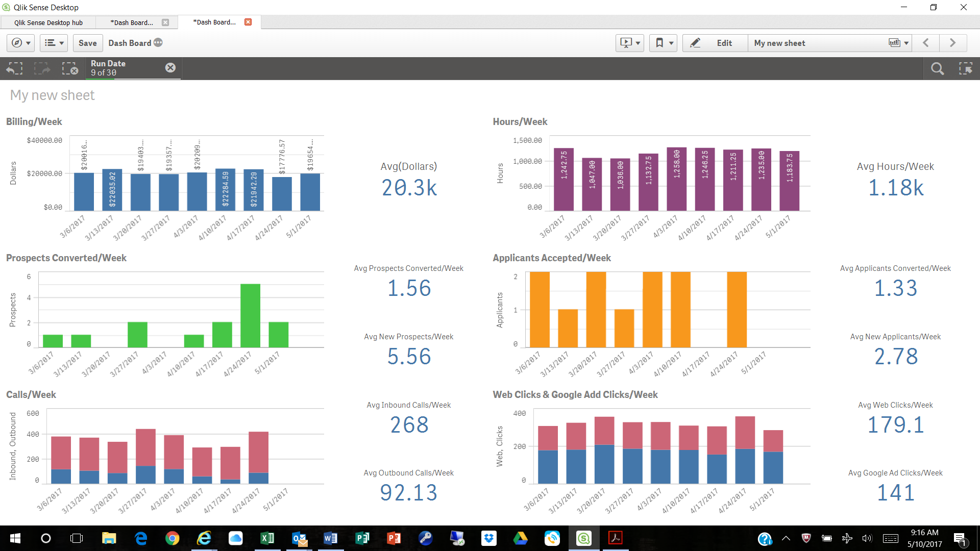Switch to first Dash Board tab
The image size is (980, 551).
tap(132, 22)
